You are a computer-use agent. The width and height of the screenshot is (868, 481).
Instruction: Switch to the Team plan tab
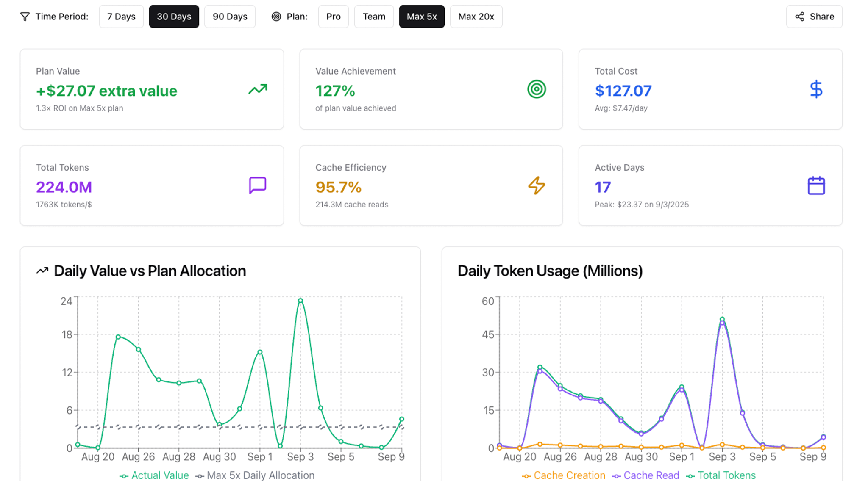374,17
